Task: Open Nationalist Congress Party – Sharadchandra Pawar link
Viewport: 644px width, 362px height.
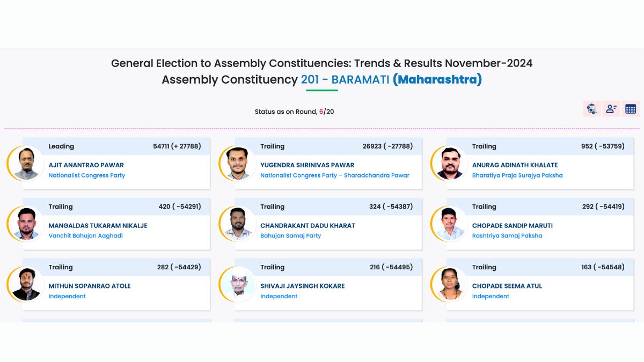Action: [334, 175]
